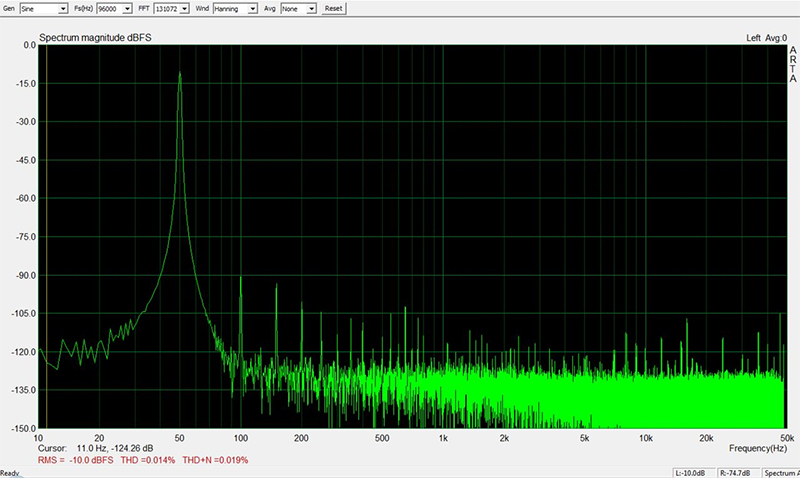The image size is (800, 478).
Task: Click the Spectrum A status bar pane
Action: pyautogui.click(x=780, y=472)
